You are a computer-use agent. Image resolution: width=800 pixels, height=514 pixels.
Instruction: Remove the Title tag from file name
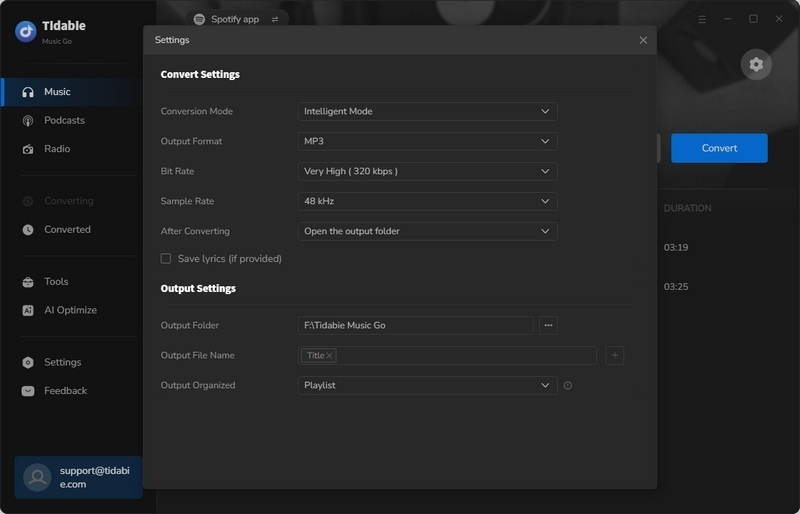point(330,356)
